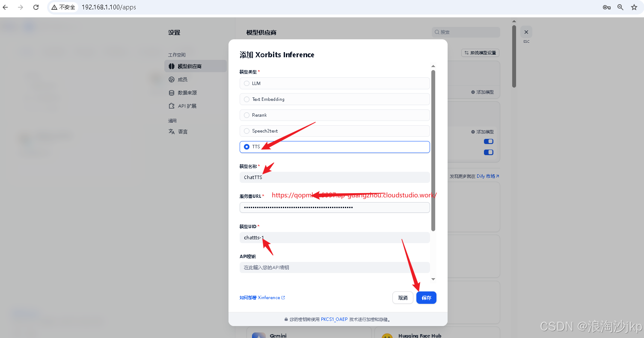Toggle the upper blue model switch
Image resolution: width=644 pixels, height=338 pixels.
[x=488, y=141]
